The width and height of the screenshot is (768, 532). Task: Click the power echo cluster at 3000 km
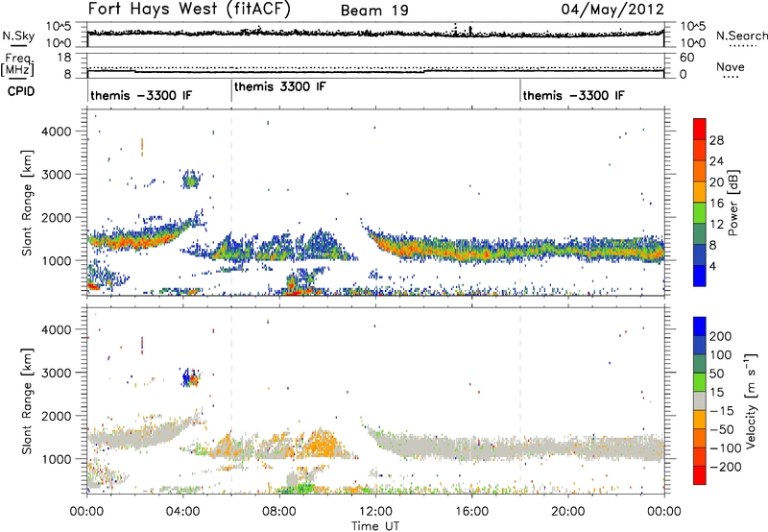190,180
